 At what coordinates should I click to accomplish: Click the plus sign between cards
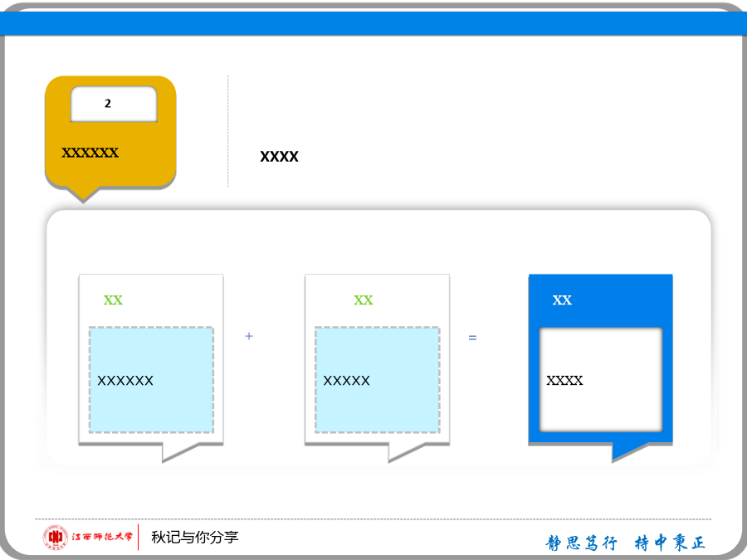[x=249, y=336]
